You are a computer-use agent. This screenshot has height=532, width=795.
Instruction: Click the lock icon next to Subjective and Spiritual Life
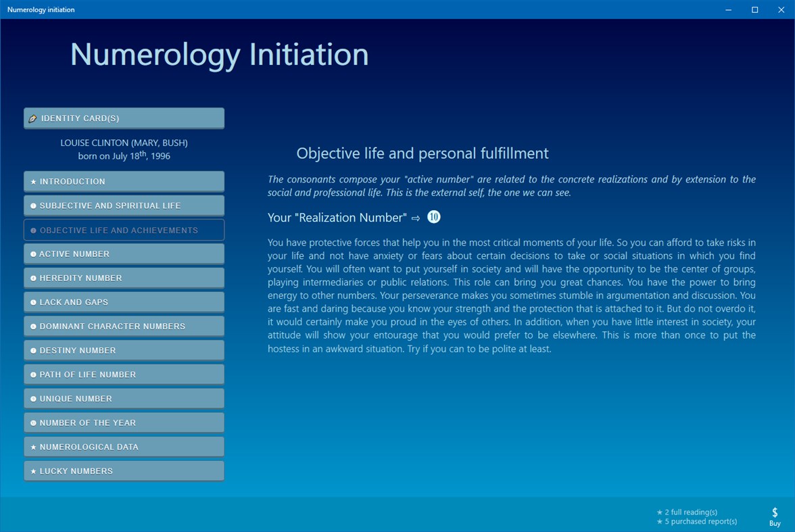tap(33, 205)
